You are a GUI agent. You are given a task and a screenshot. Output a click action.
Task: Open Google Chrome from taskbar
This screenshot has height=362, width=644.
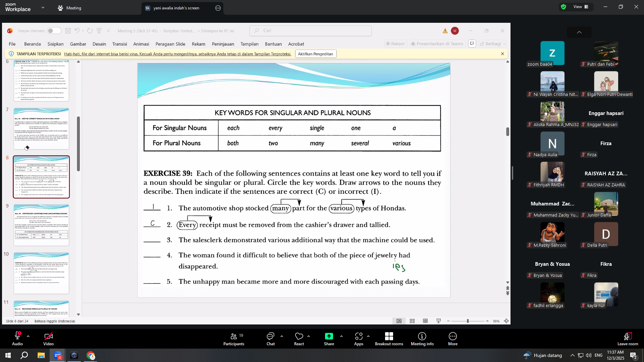coord(91,355)
